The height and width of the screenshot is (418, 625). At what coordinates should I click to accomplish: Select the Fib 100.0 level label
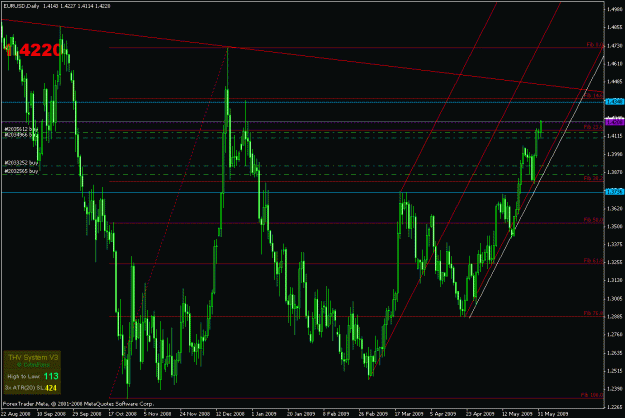(x=592, y=395)
